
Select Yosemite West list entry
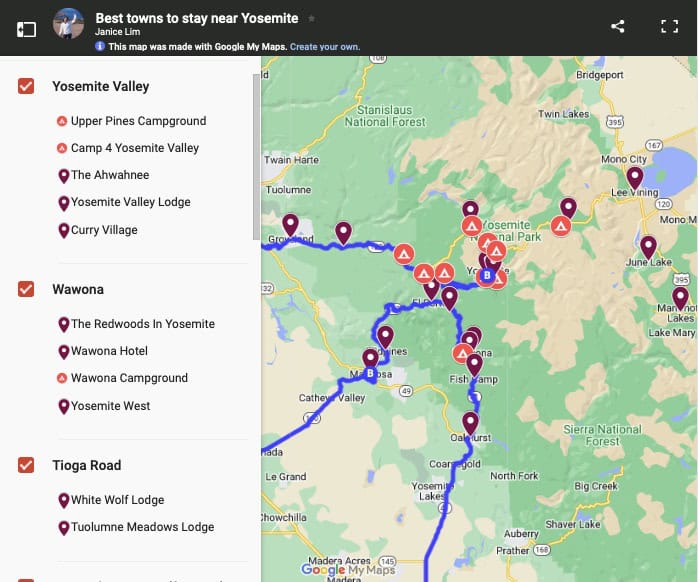[x=104, y=406]
